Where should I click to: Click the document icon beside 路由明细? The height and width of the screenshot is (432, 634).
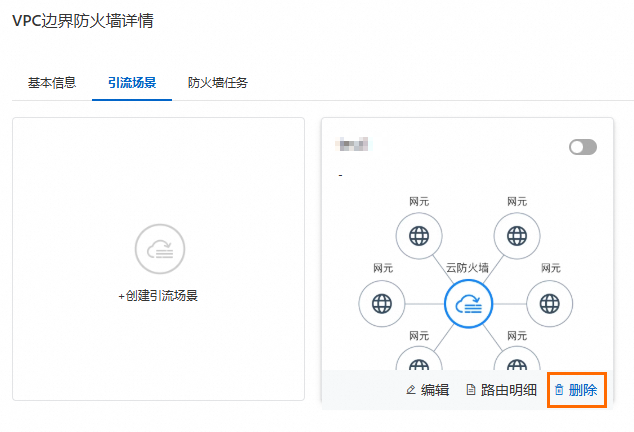coord(471,390)
